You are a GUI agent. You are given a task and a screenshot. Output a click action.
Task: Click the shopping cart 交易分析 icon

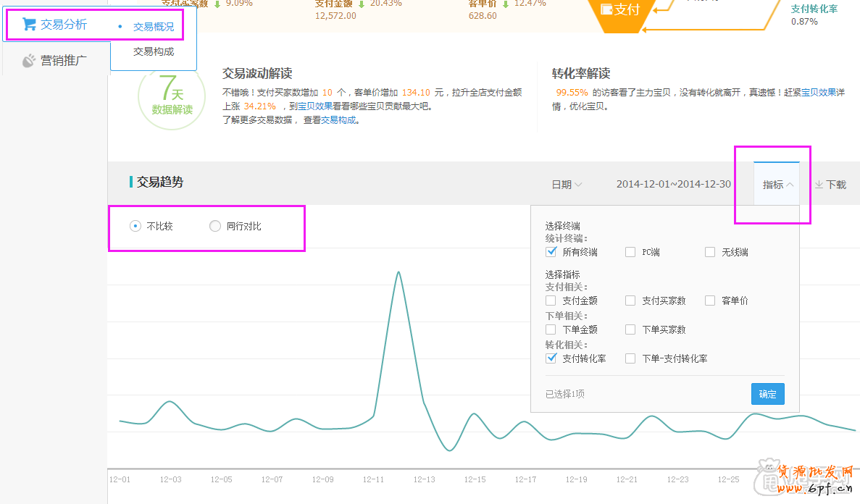29,25
